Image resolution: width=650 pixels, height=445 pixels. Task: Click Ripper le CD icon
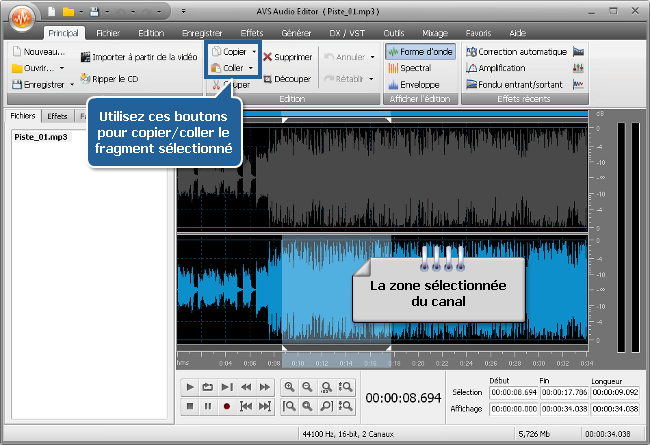(x=86, y=76)
